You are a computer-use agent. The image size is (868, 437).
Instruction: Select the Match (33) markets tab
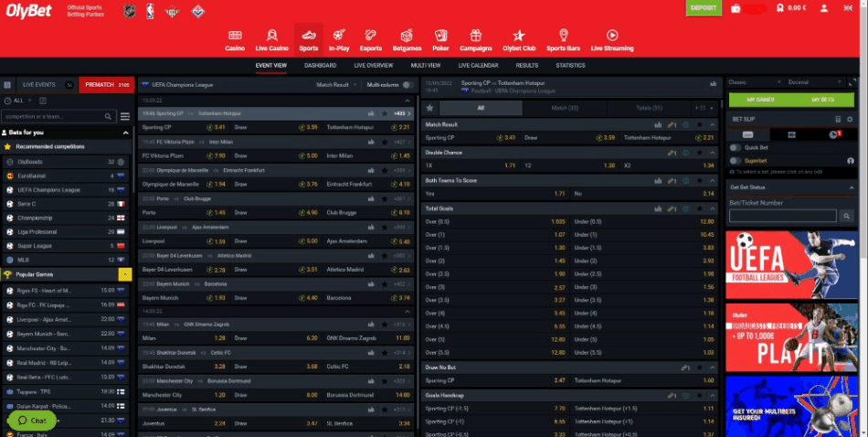(x=565, y=108)
